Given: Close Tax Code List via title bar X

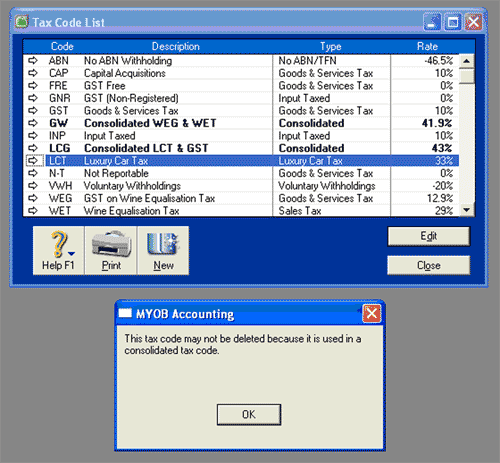Looking at the screenshot, I should [x=473, y=22].
